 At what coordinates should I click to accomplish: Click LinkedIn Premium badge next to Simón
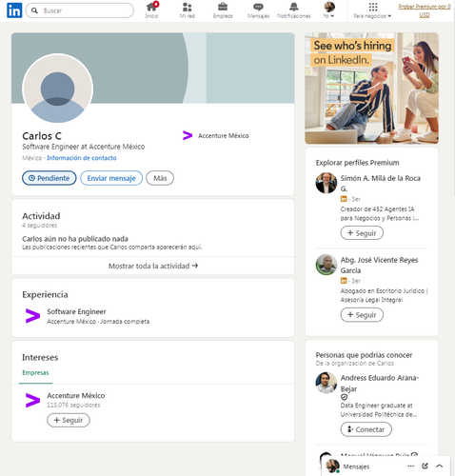click(344, 199)
